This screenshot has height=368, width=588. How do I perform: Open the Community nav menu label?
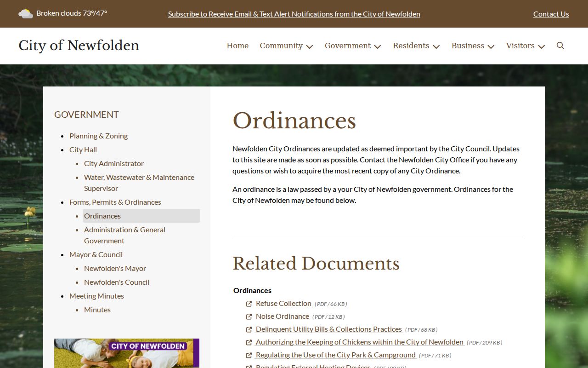pos(281,46)
